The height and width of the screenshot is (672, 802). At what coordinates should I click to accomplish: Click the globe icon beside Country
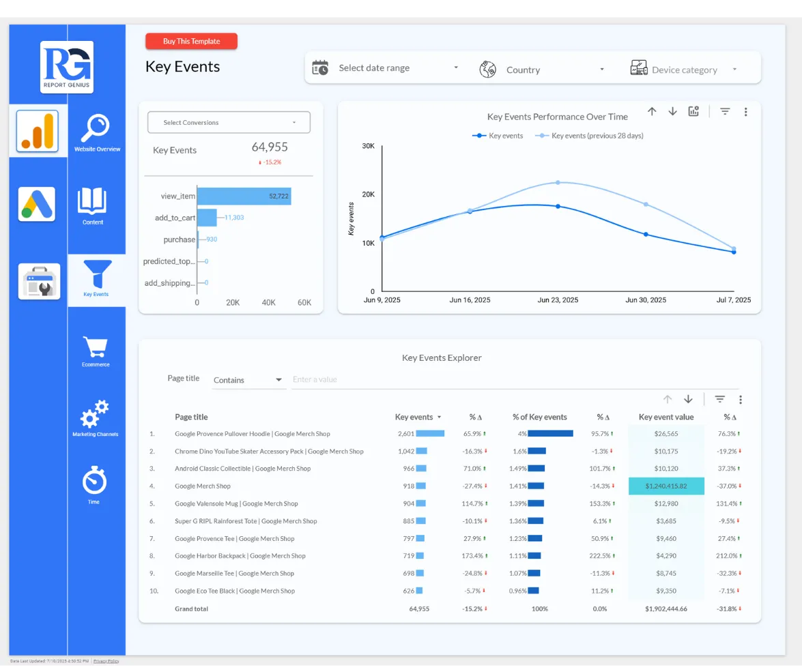[487, 69]
